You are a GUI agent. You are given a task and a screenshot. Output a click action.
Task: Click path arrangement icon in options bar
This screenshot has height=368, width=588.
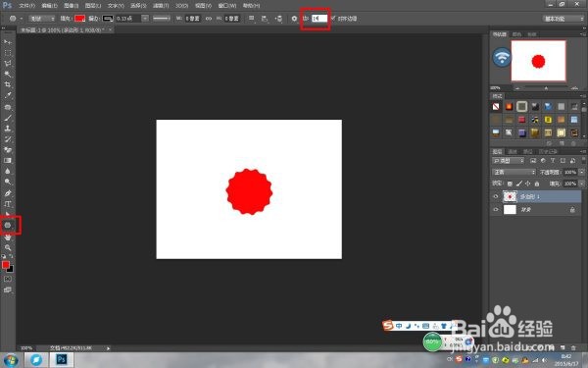pyautogui.click(x=278, y=19)
